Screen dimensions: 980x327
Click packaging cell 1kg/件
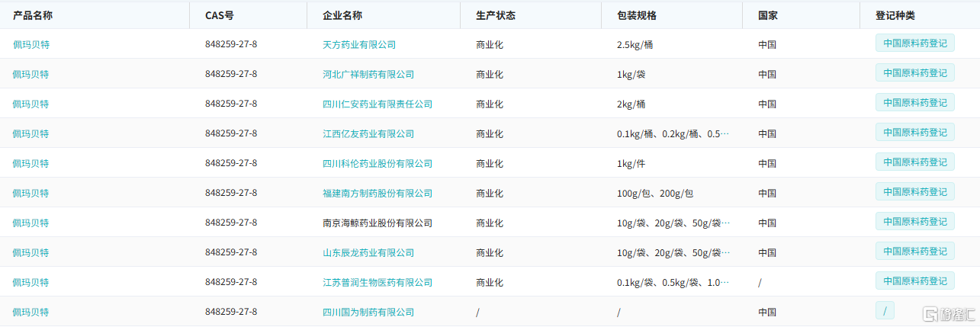click(632, 163)
